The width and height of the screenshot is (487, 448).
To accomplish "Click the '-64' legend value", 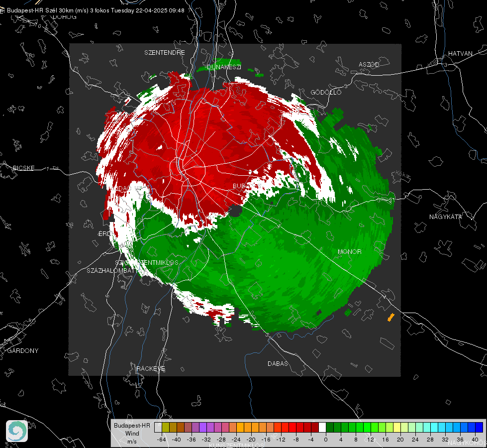I will click(162, 440).
